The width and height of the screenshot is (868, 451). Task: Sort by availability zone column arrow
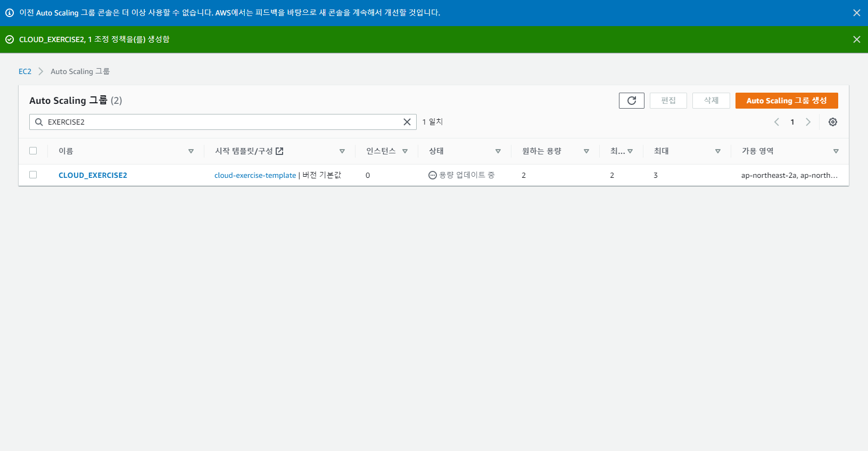pyautogui.click(x=836, y=151)
